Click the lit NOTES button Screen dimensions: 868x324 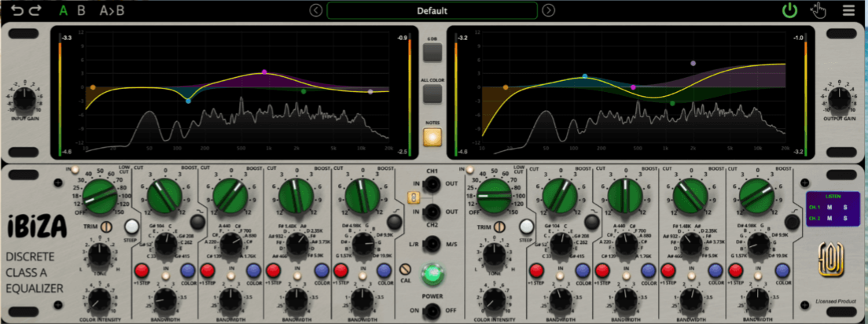click(432, 137)
